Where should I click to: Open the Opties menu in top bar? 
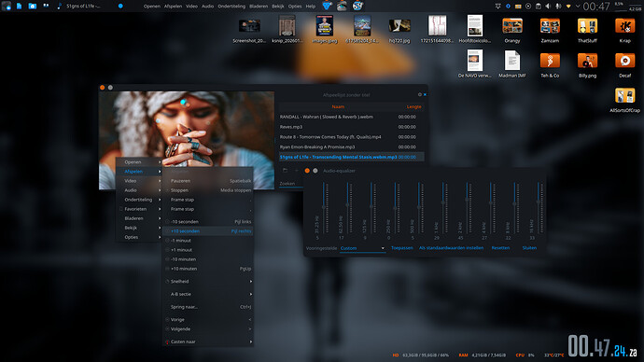[x=295, y=7]
